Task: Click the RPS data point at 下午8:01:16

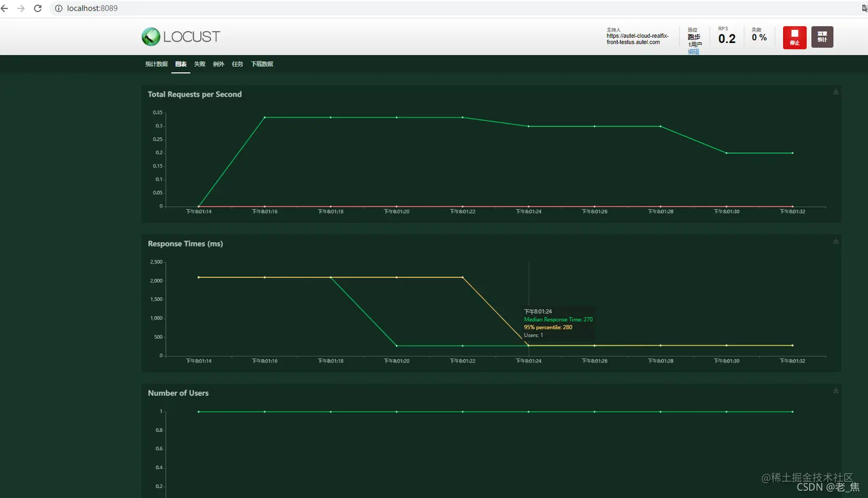Action: [x=265, y=117]
